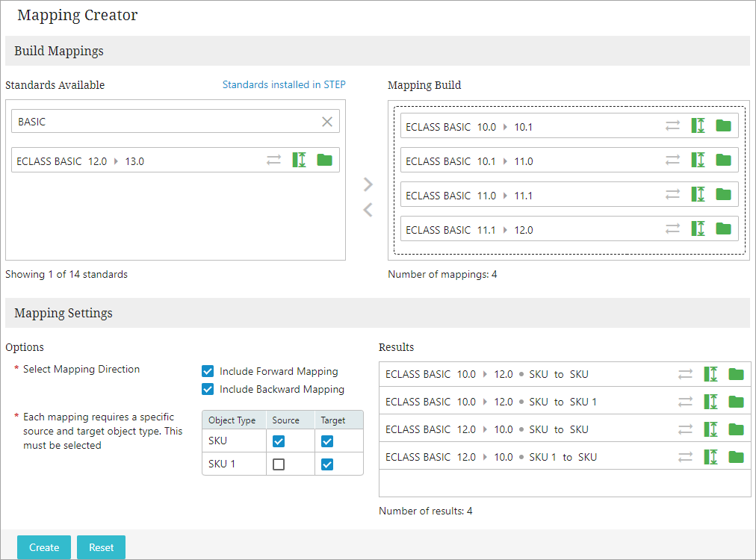Click bidirectional arrows icon on 10.1 to 11.0 mapping
This screenshot has width=756, height=560.
tap(672, 160)
